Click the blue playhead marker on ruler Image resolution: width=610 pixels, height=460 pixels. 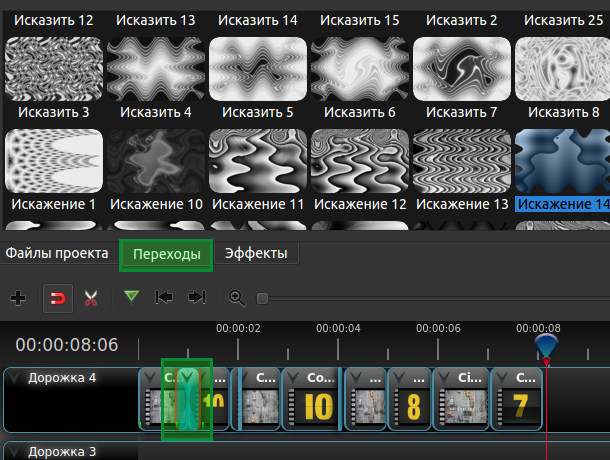546,347
